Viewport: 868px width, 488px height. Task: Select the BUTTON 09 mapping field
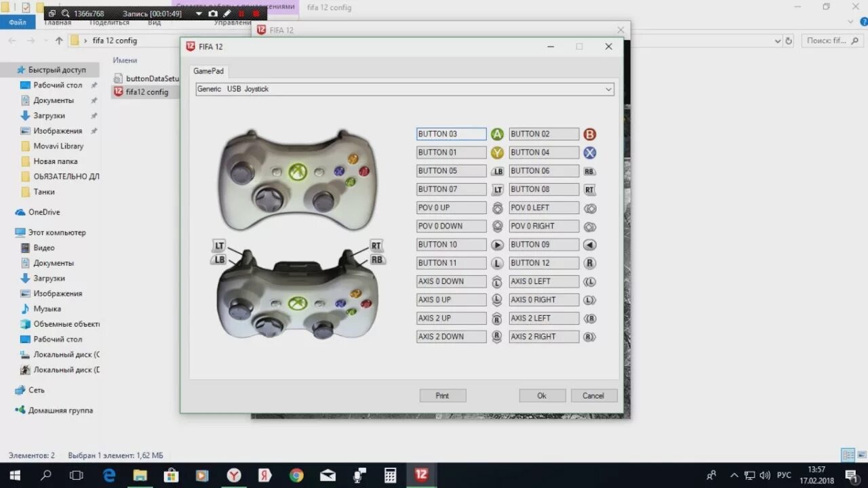click(544, 245)
